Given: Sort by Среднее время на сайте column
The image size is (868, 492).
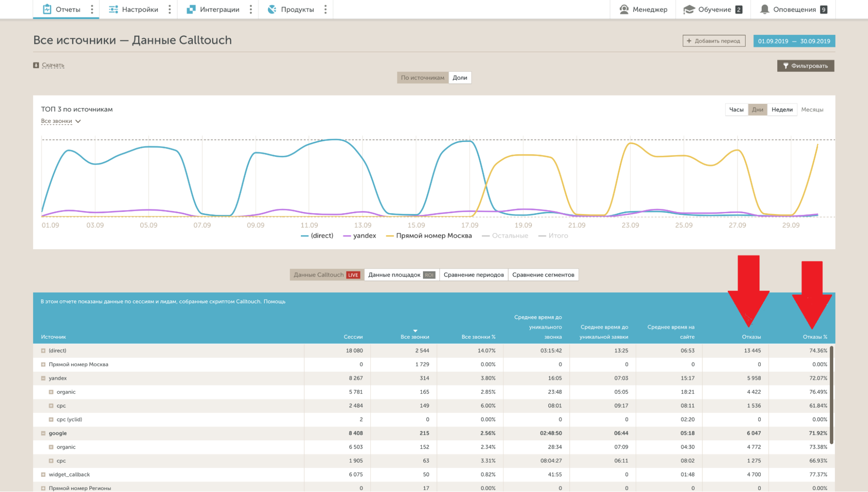Looking at the screenshot, I should 671,332.
